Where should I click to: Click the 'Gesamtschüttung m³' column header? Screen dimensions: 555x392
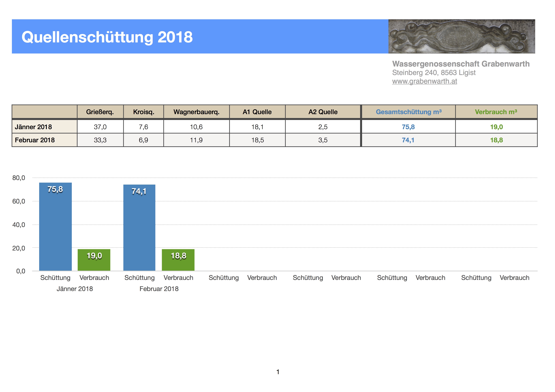click(409, 112)
